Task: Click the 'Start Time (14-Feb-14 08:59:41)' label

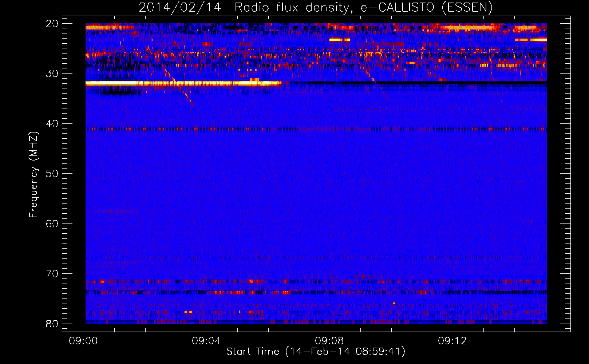Action: click(x=316, y=352)
